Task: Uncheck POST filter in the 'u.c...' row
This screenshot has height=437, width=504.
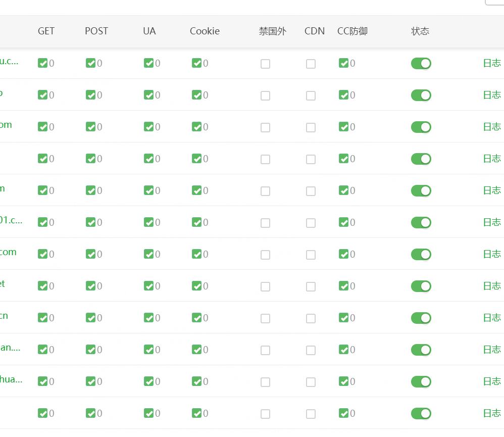Action: 90,63
